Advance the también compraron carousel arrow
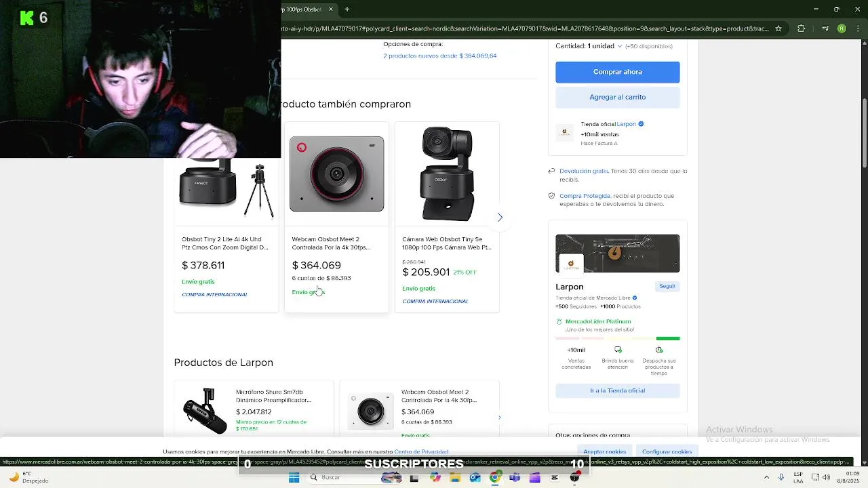Image resolution: width=868 pixels, height=488 pixels. click(x=500, y=217)
